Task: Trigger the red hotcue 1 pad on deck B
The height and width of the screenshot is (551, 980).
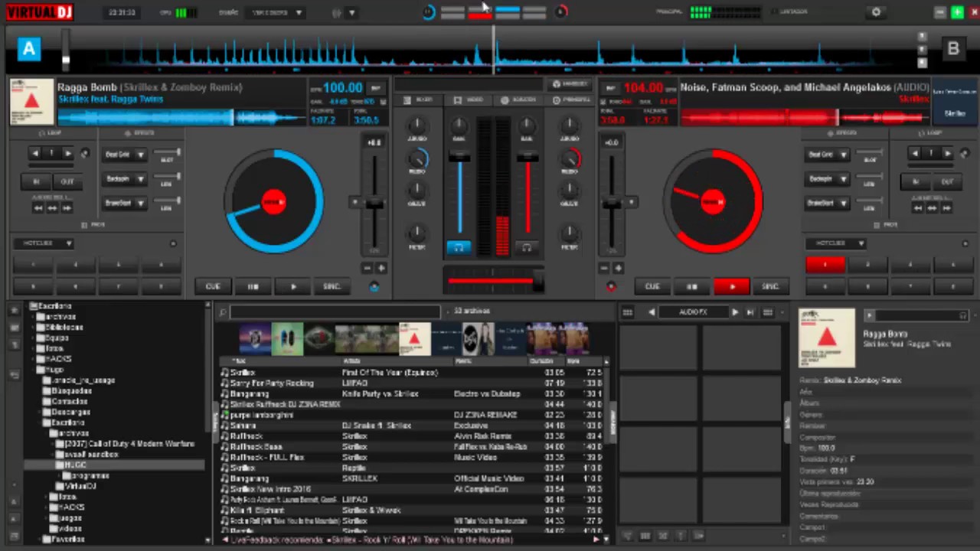Action: click(x=825, y=265)
